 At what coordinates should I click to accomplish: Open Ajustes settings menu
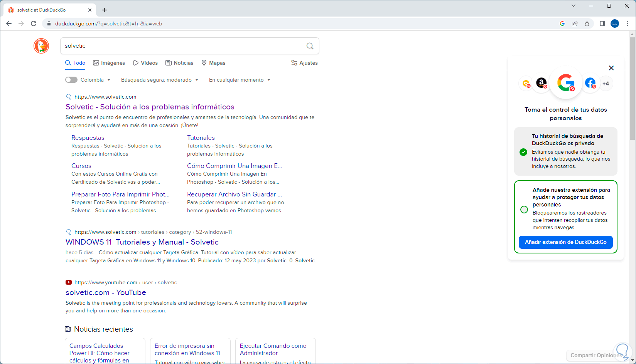[305, 63]
